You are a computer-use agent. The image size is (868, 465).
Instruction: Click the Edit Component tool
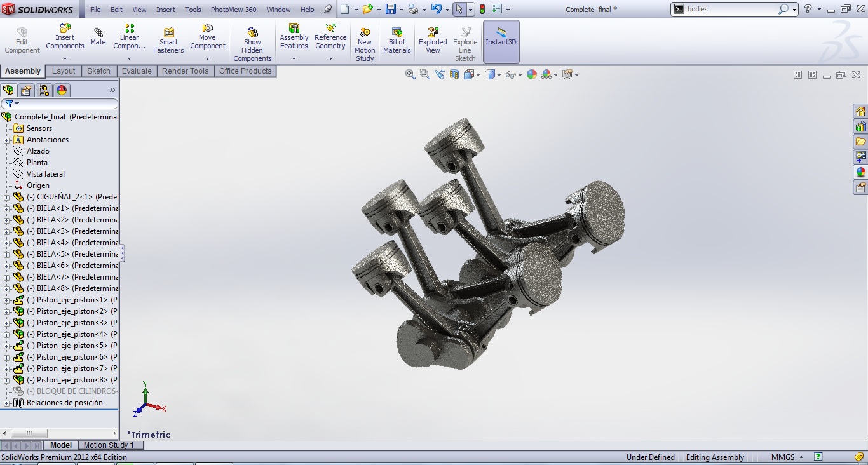[x=22, y=41]
